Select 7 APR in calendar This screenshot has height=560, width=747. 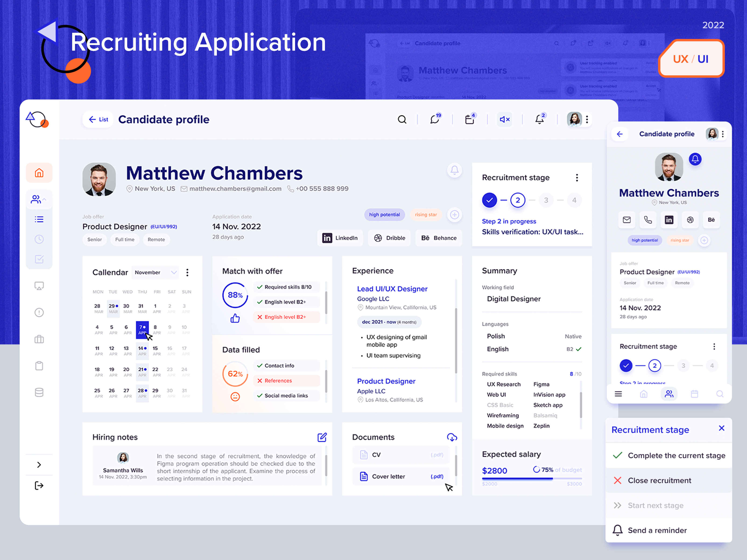coord(142,330)
